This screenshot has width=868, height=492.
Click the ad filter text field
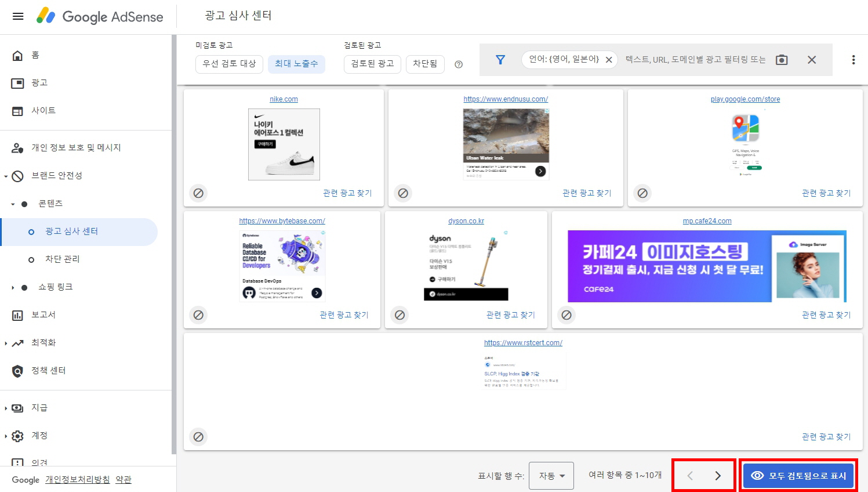pos(696,60)
